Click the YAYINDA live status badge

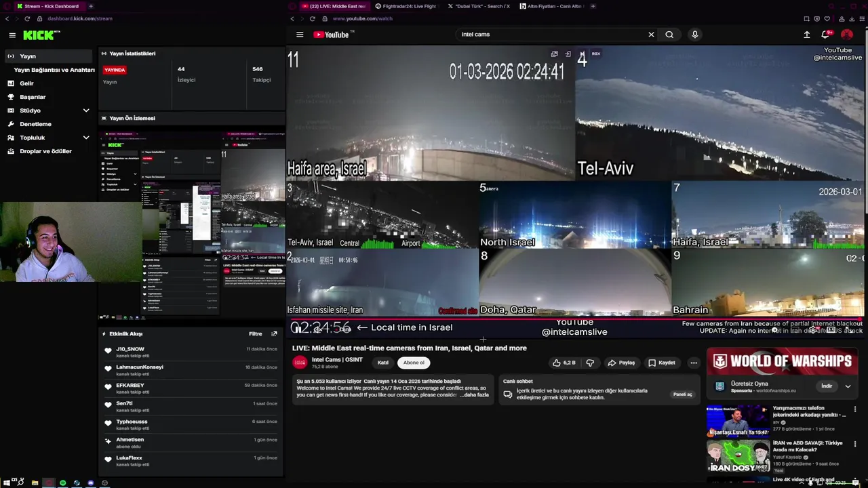pyautogui.click(x=115, y=70)
